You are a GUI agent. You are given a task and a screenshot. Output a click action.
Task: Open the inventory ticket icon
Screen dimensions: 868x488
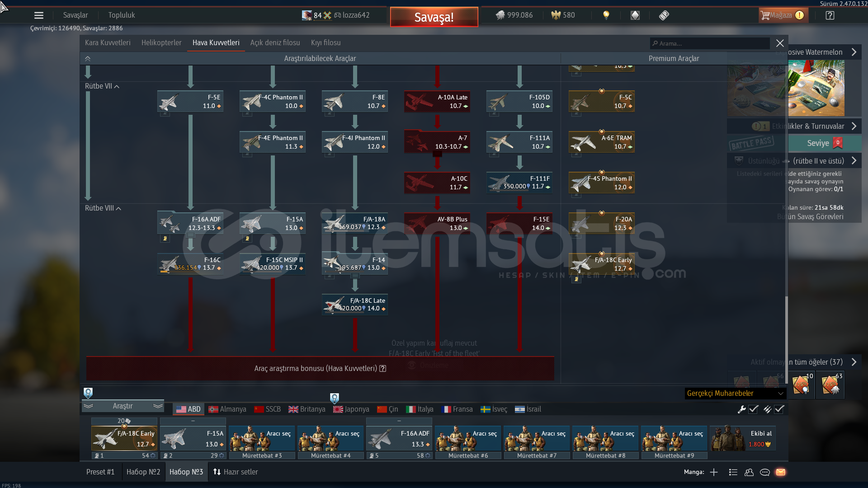[664, 15]
